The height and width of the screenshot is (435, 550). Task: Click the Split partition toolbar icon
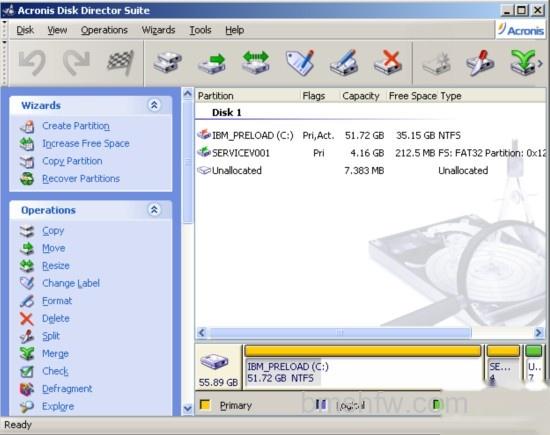pos(480,62)
